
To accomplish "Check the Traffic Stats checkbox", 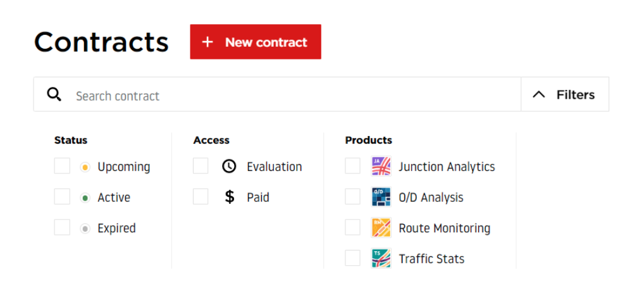I will coord(352,258).
